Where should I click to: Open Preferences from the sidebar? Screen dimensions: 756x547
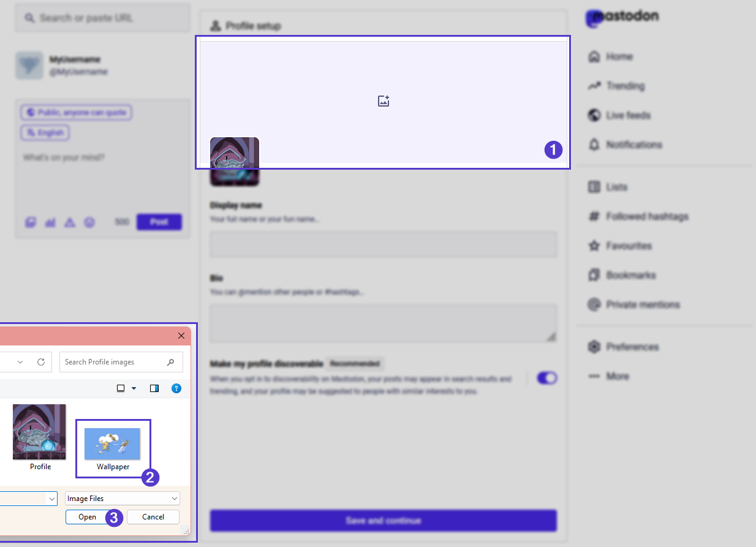click(x=632, y=346)
